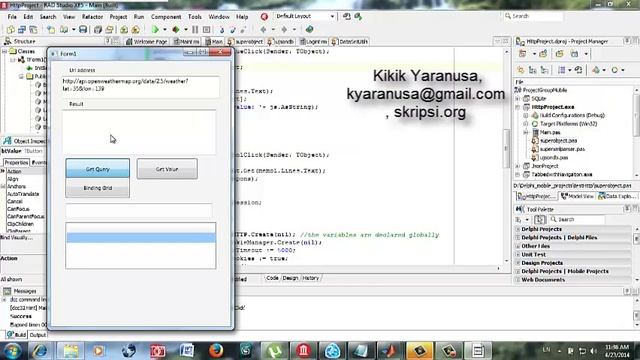Switch to the Properties tab in Object Inspector

[x=16, y=162]
